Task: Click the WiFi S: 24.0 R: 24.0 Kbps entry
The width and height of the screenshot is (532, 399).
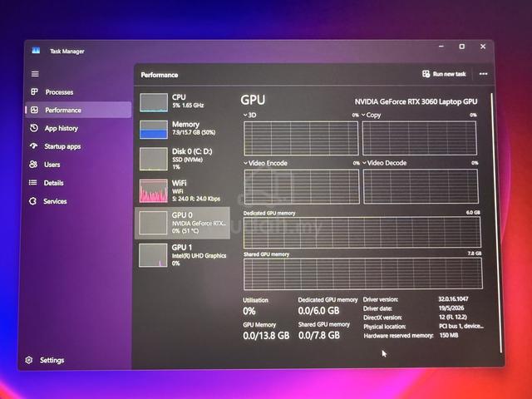Action: point(183,190)
